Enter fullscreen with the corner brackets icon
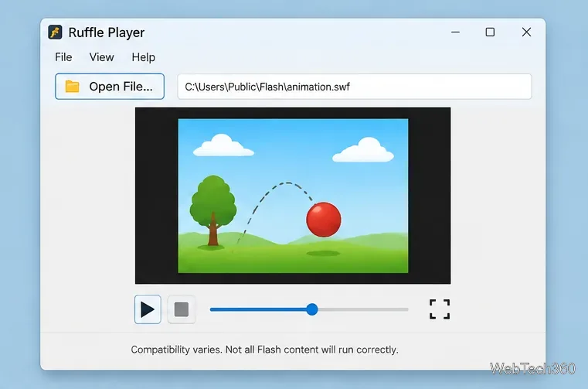This screenshot has width=588, height=389. (440, 309)
